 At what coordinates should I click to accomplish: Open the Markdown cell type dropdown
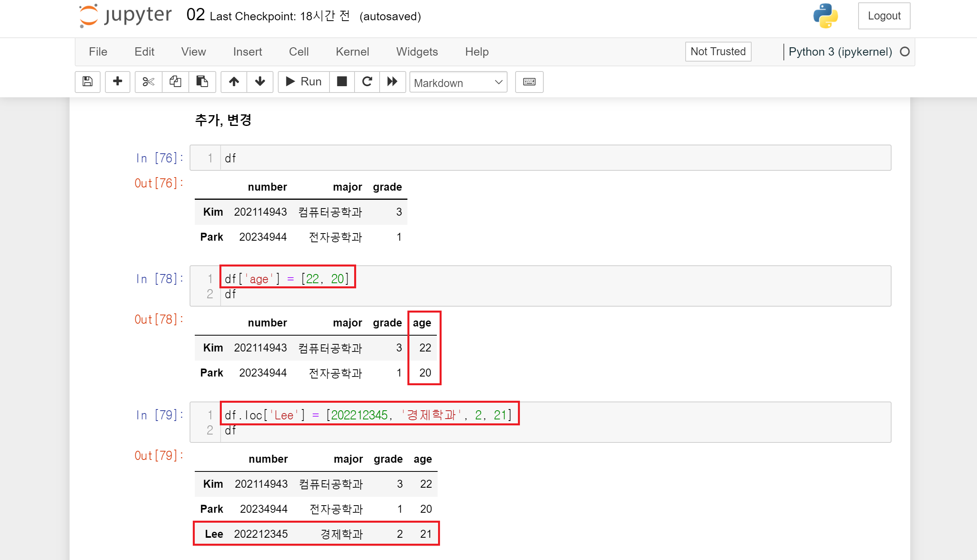click(x=458, y=83)
